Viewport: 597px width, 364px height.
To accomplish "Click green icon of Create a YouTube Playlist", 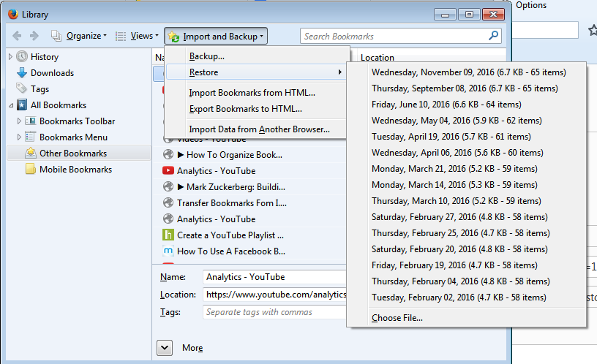I will pos(168,235).
